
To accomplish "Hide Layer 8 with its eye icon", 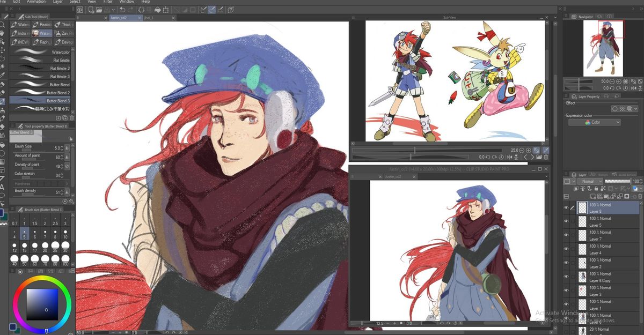I will point(566,208).
